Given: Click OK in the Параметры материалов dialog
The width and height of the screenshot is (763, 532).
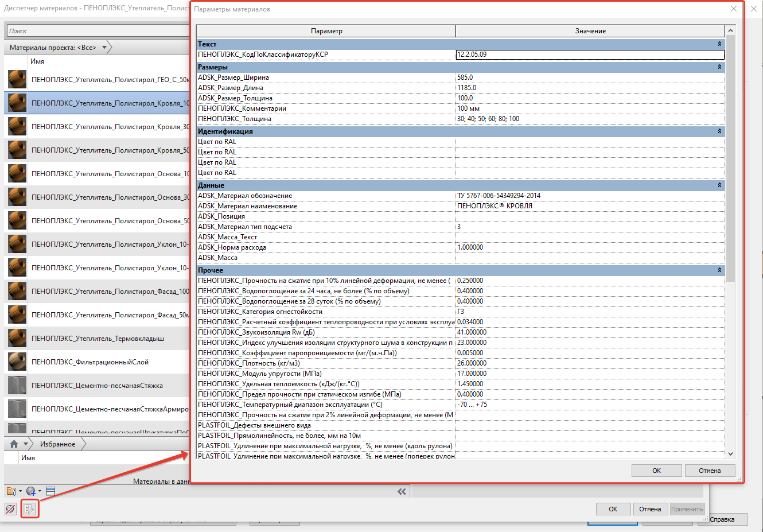Looking at the screenshot, I should 656,471.
